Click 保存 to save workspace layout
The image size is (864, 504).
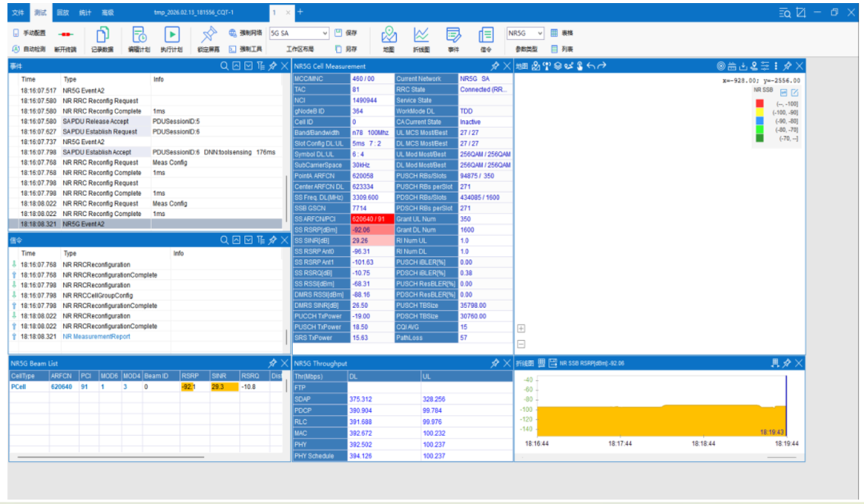tap(346, 33)
